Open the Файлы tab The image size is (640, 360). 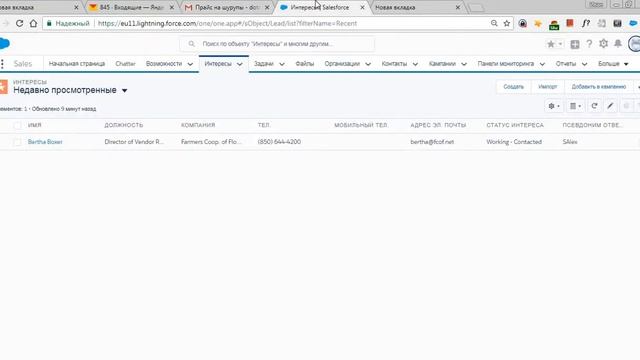click(x=304, y=64)
